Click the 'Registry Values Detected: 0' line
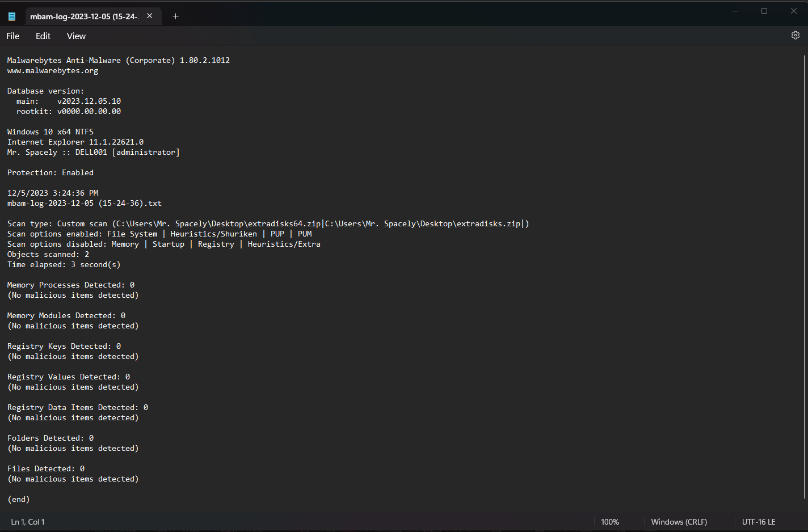Screen dimensions: 808x532 point(69,377)
